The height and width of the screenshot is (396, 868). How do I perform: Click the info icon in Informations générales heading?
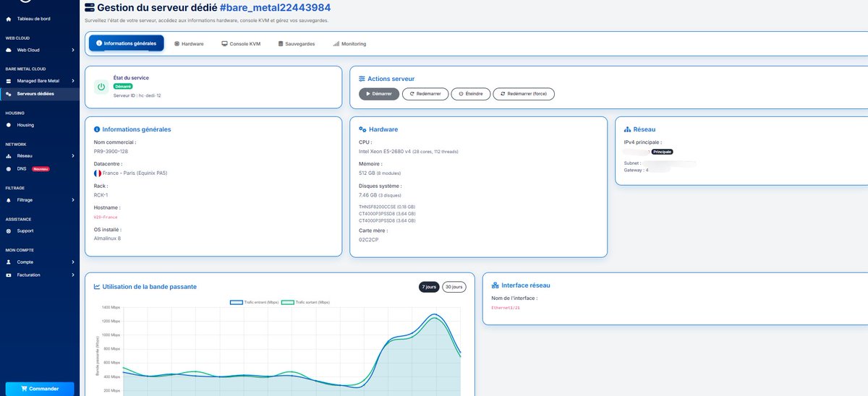coord(97,129)
